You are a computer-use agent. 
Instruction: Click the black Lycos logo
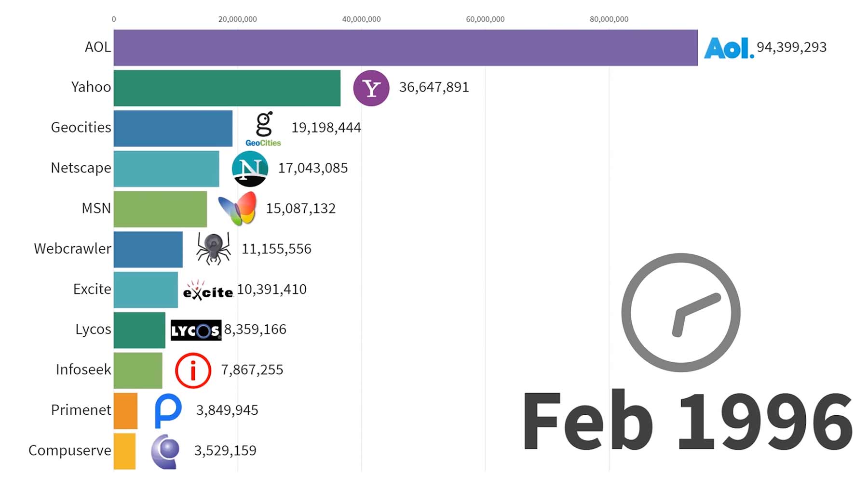[196, 330]
